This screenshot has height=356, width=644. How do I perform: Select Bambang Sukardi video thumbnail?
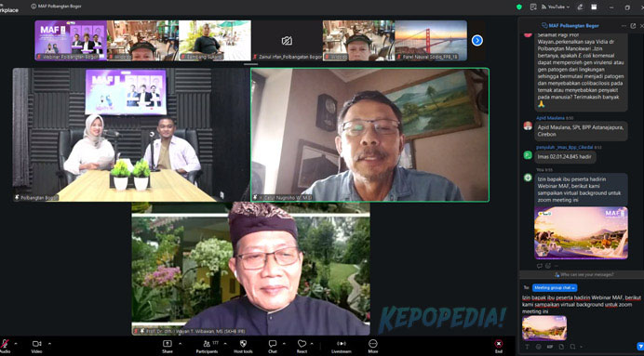[215, 40]
